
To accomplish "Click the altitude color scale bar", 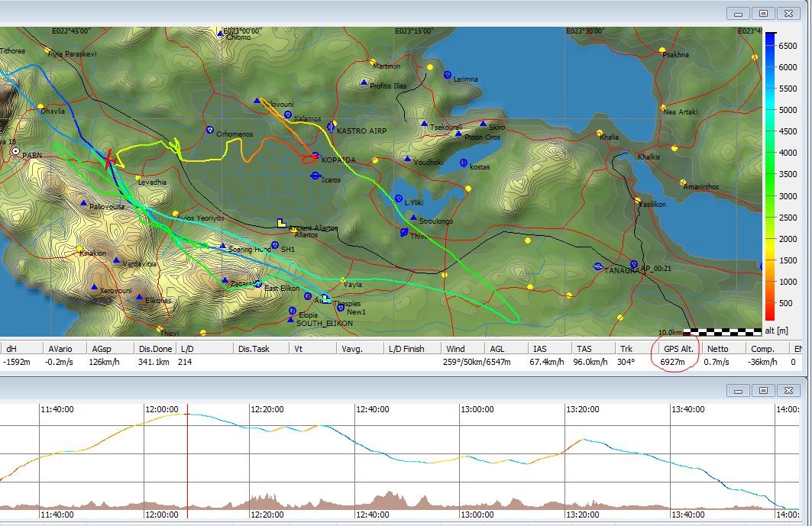I will click(x=770, y=176).
